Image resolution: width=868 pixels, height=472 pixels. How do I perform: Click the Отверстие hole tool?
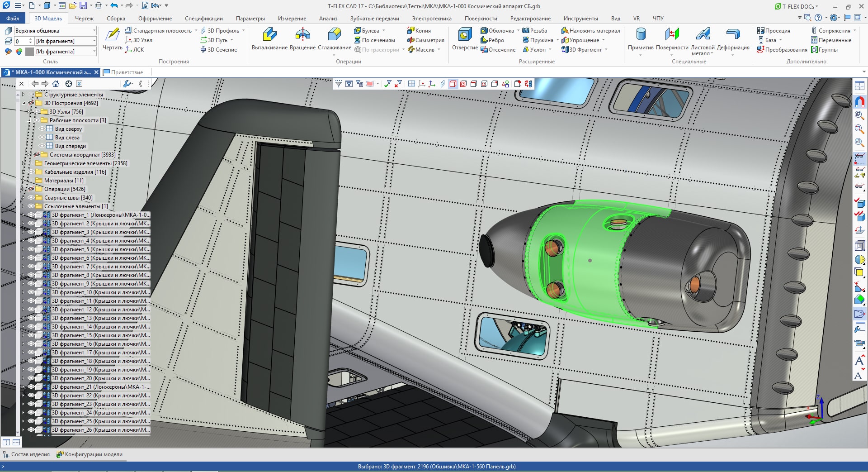click(465, 39)
